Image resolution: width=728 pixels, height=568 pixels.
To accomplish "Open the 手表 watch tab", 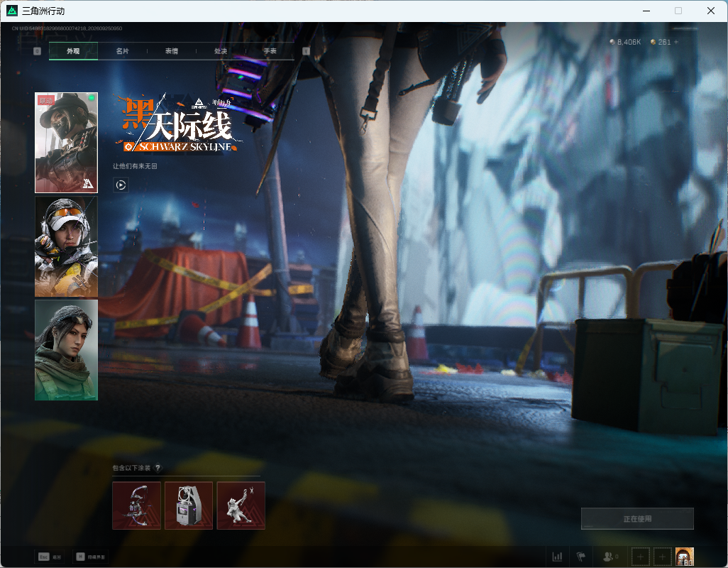I will tap(270, 51).
